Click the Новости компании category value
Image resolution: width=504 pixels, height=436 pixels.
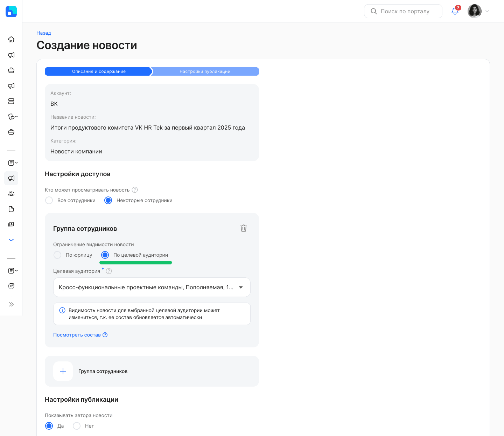click(x=76, y=151)
